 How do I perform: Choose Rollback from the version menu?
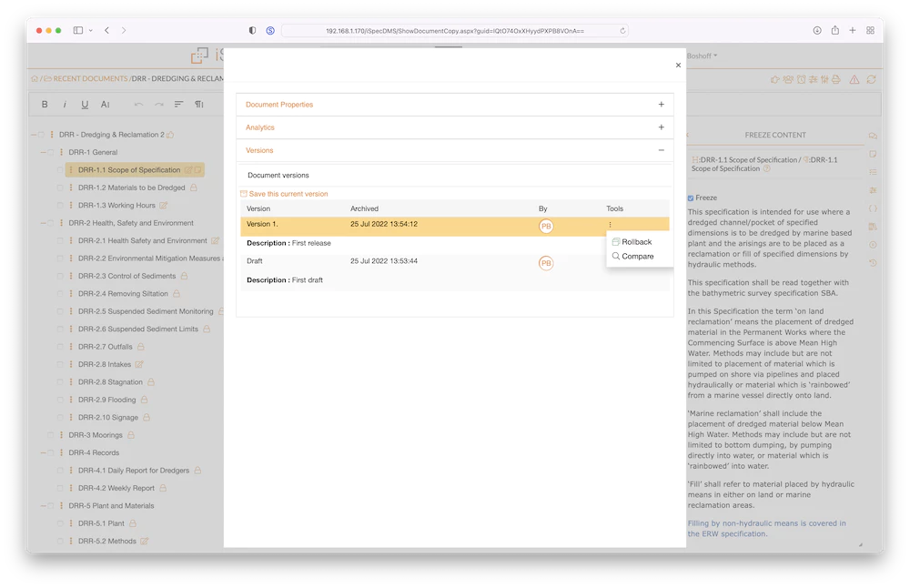pyautogui.click(x=632, y=242)
